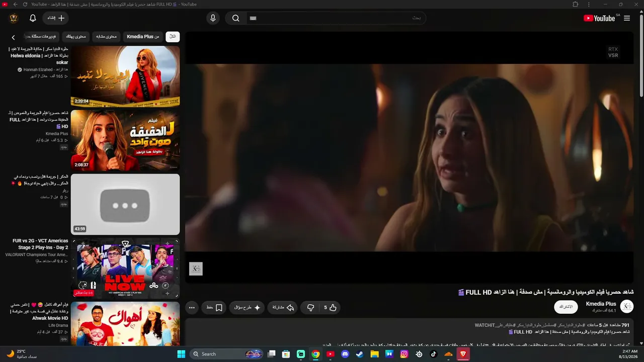644x362 pixels.
Task: Open the 'Helwa eldonia sokar' video thumbnail
Action: pos(125,76)
